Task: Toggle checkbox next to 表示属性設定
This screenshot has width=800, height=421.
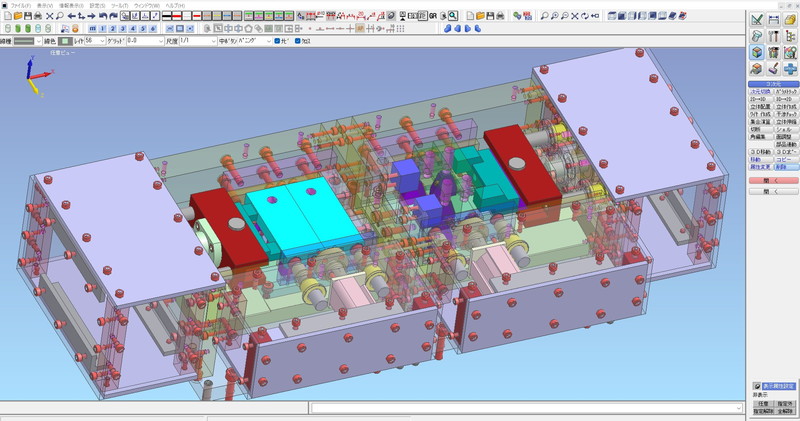Action: click(x=755, y=385)
